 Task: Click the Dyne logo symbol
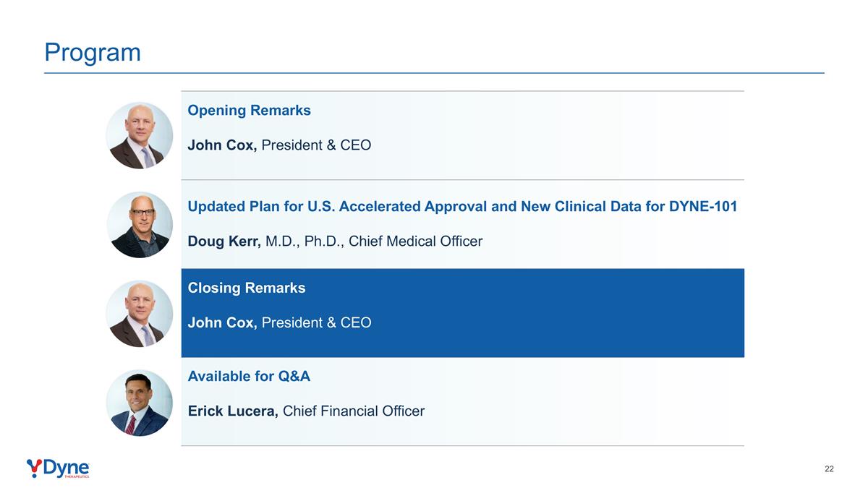point(34,468)
